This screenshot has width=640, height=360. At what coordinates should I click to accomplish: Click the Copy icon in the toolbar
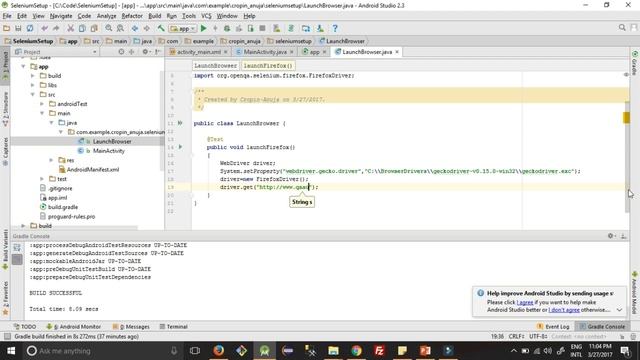(x=82, y=28)
